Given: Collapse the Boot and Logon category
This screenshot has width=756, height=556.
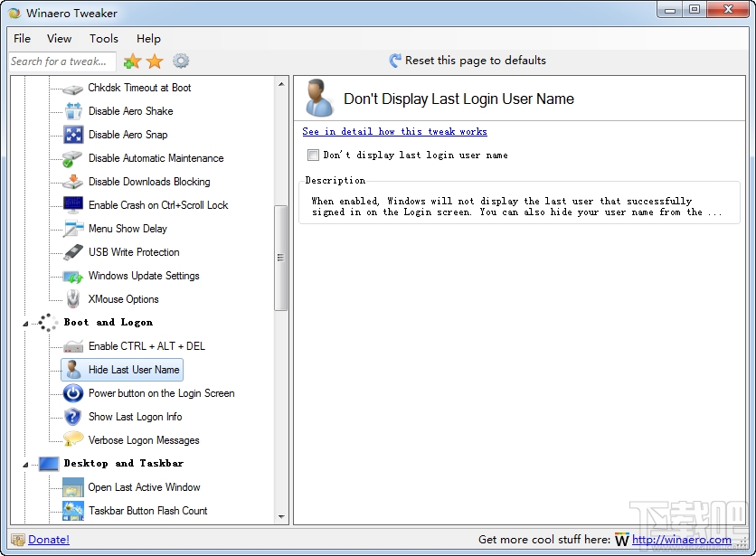Looking at the screenshot, I should click(25, 324).
